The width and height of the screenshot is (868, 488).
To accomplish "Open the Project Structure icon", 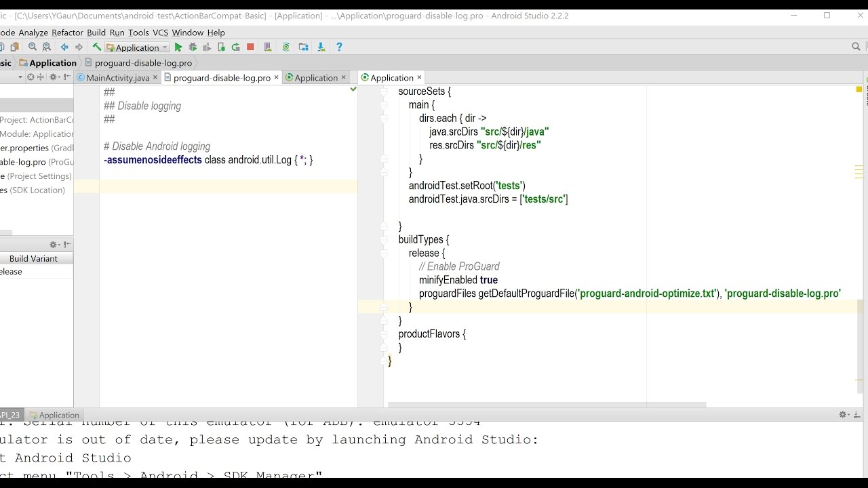I will 303,47.
